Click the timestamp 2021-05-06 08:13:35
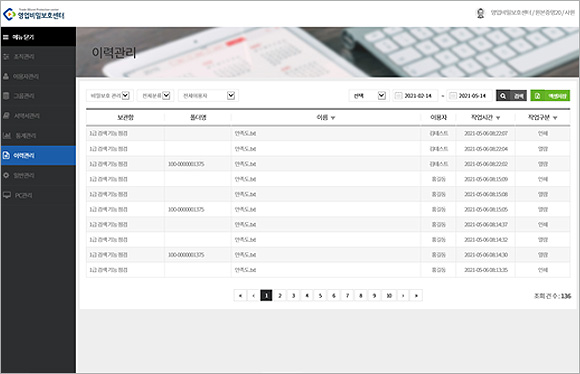The height and width of the screenshot is (374, 580). (486, 270)
